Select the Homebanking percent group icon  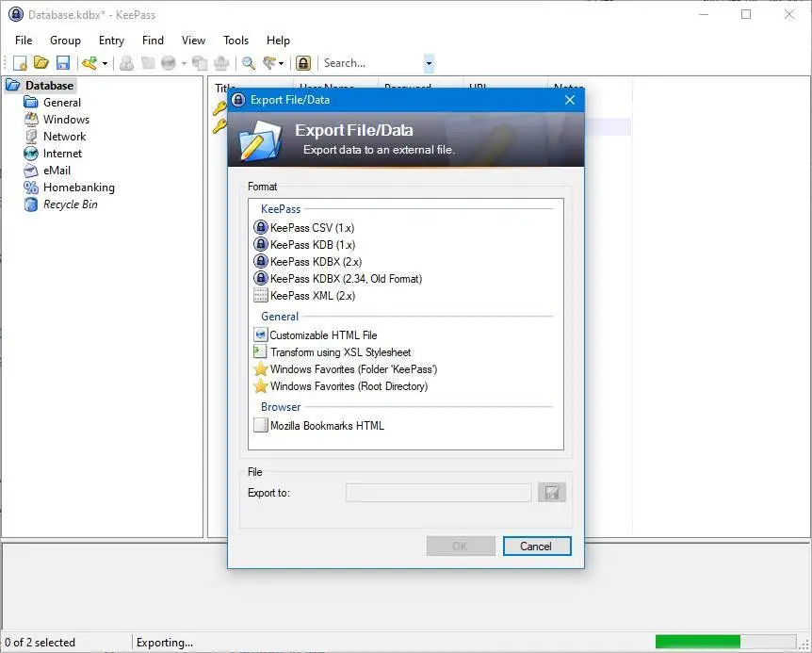(31, 188)
